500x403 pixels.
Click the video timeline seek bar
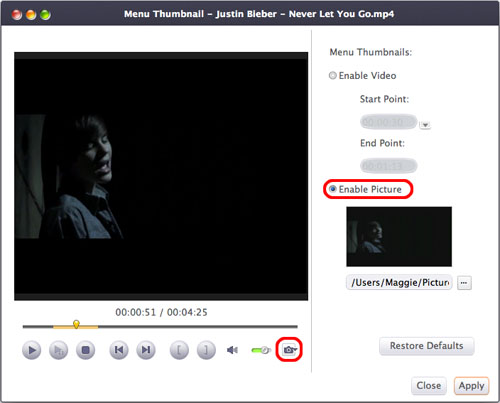(160, 327)
